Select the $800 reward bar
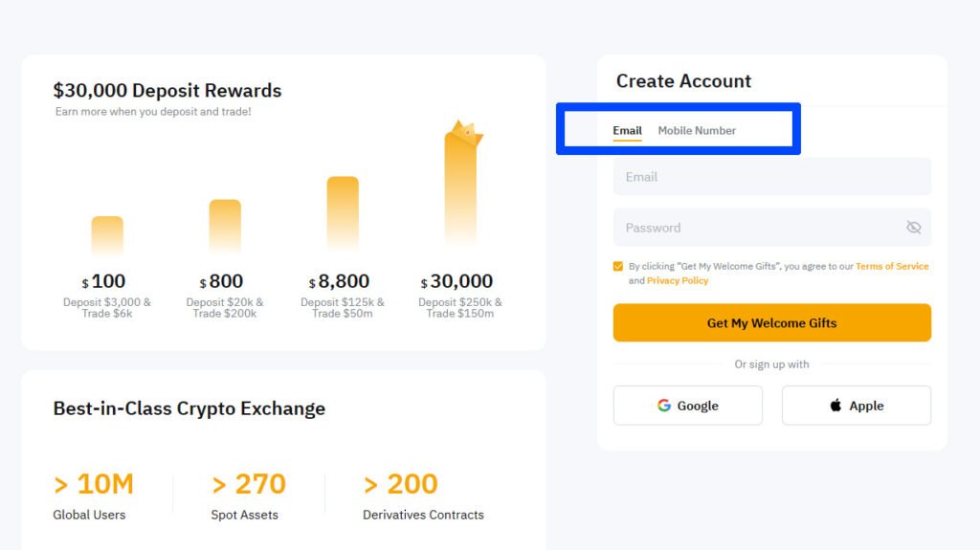 225,226
